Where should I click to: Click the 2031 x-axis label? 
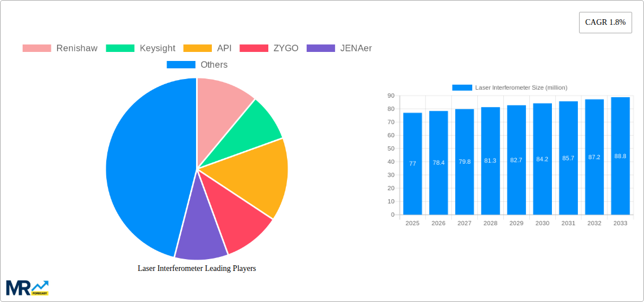click(x=568, y=223)
